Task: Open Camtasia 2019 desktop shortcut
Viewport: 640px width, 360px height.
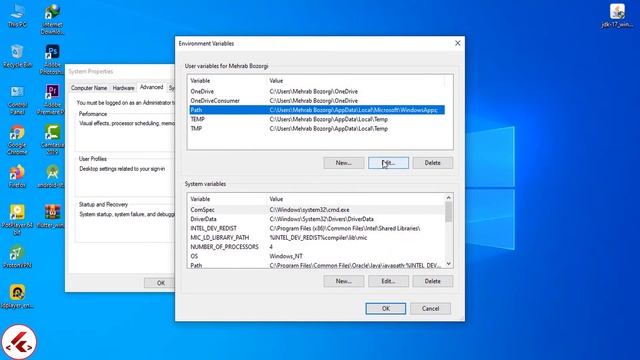Action: (52, 140)
